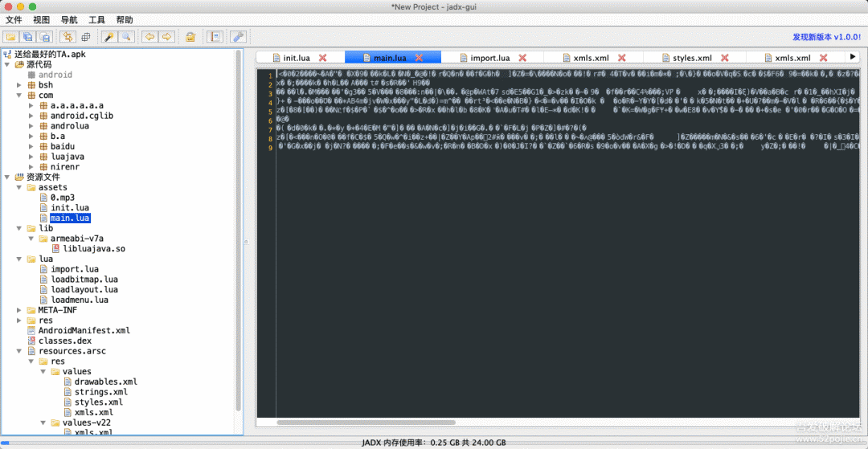The image size is (868, 449).
Task: Expand the nirenr package
Action: point(31,167)
